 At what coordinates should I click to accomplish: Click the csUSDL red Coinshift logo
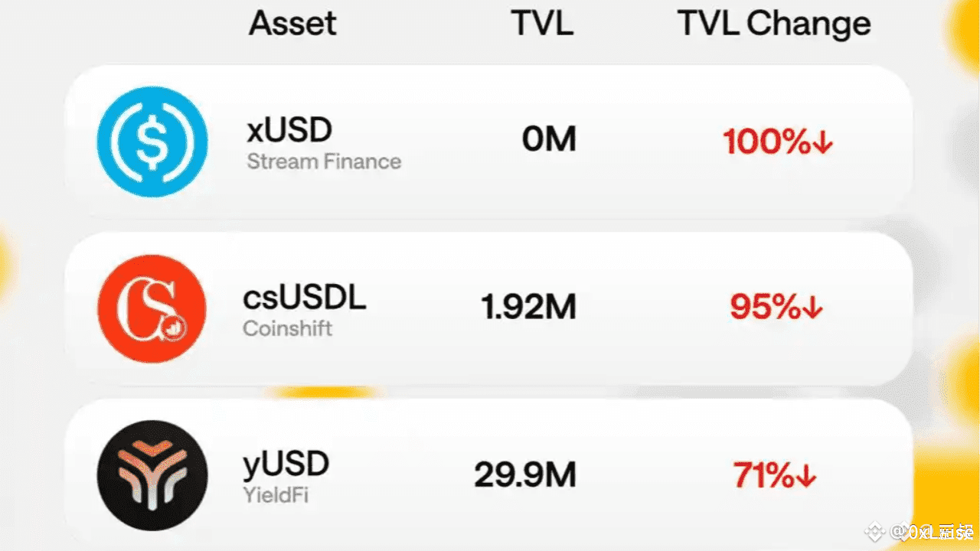[x=152, y=308]
